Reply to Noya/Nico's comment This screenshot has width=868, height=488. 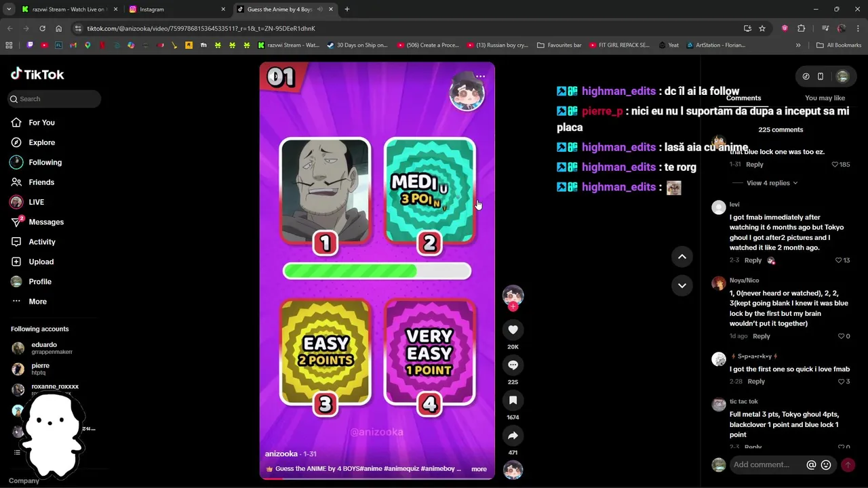(762, 336)
